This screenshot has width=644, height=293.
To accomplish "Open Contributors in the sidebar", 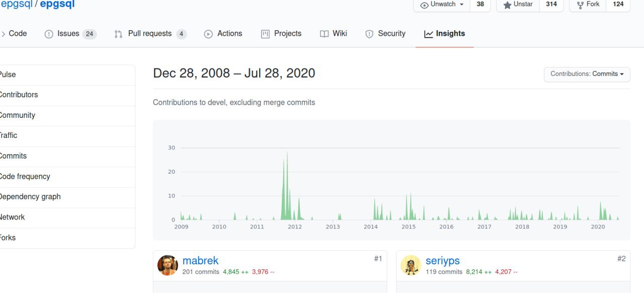I will click(x=67, y=95).
